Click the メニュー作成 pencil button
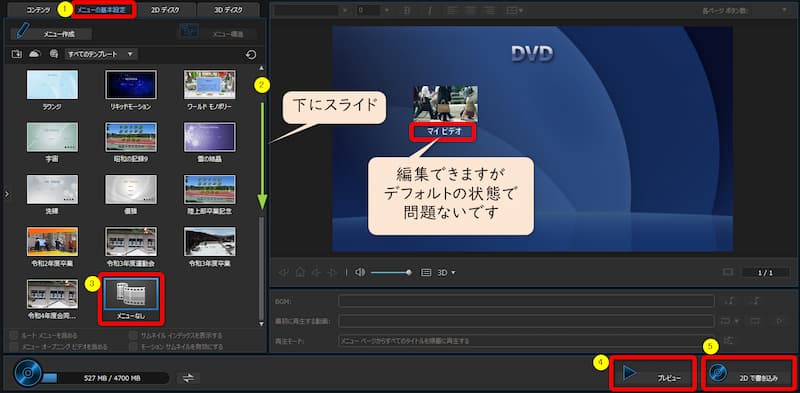The image size is (800, 393). coord(52,34)
